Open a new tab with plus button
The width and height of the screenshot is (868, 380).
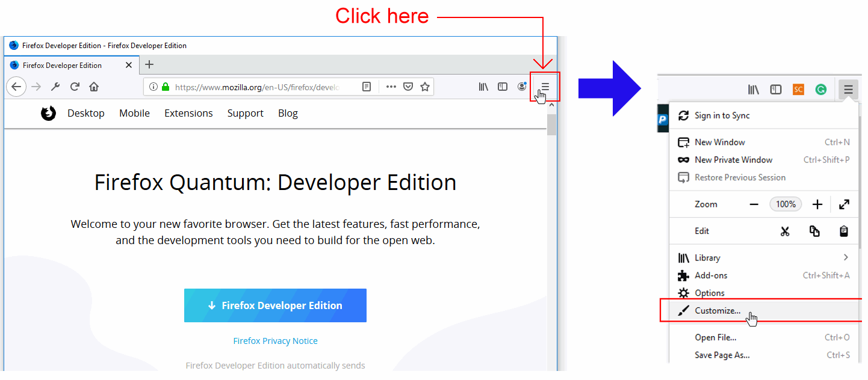click(x=149, y=64)
